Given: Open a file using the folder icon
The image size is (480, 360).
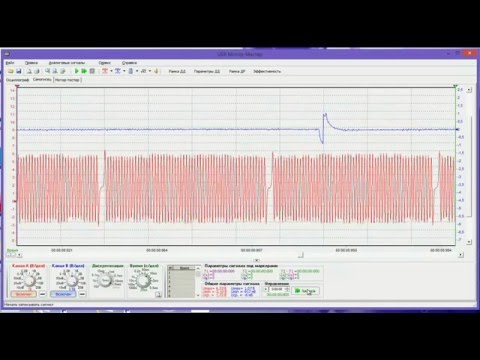Looking at the screenshot, I should coord(11,71).
